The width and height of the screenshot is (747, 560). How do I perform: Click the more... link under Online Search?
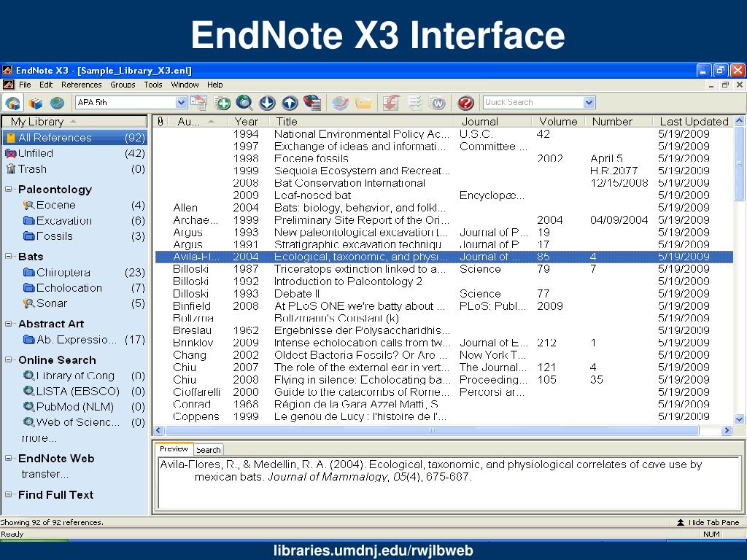(x=39, y=437)
